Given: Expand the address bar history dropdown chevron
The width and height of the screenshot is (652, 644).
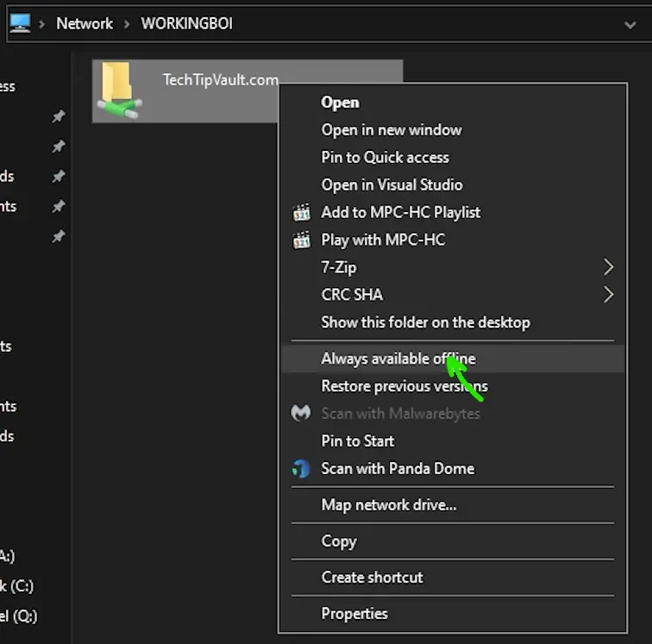Looking at the screenshot, I should pos(630,25).
